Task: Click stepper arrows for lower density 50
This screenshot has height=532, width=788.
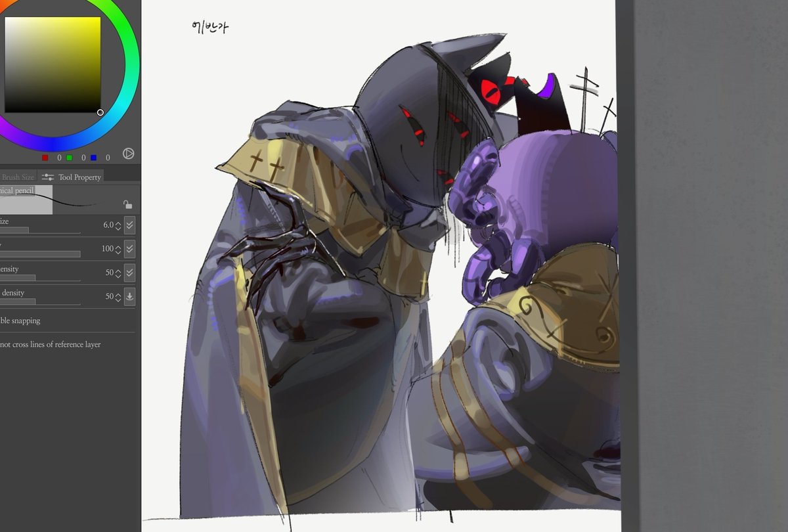Action: point(118,296)
